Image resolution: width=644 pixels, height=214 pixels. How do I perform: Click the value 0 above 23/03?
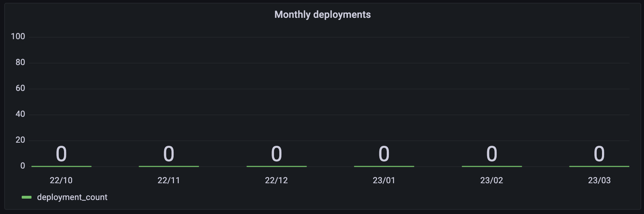pyautogui.click(x=599, y=154)
